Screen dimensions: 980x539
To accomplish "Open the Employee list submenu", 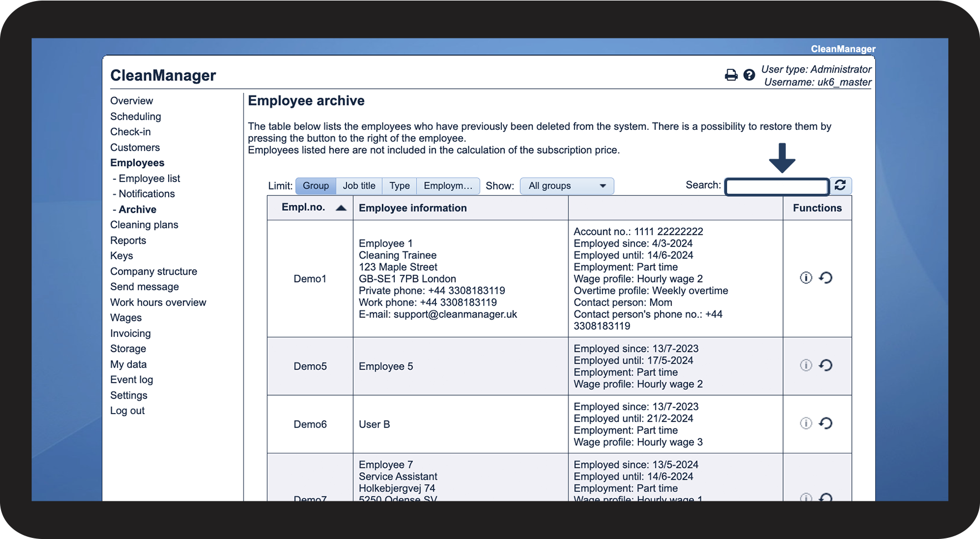I will pyautogui.click(x=149, y=179).
